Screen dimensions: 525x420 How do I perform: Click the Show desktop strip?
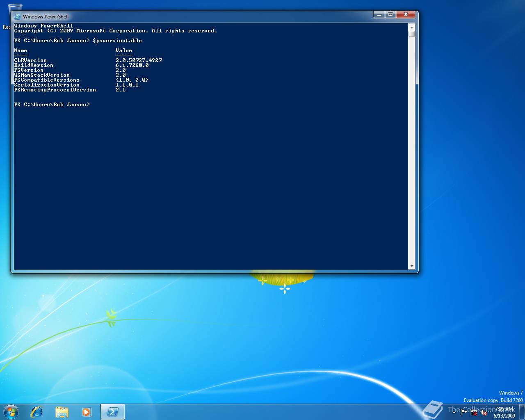[x=522, y=412]
